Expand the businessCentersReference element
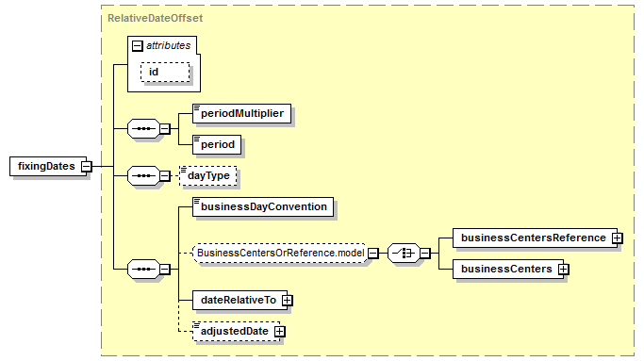Viewport: 644px width, 361px height. (617, 238)
